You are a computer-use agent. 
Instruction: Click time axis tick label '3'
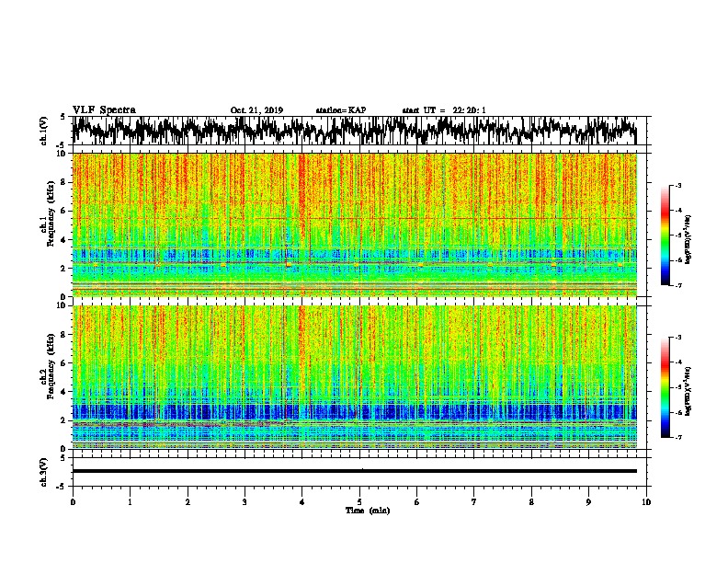point(245,502)
